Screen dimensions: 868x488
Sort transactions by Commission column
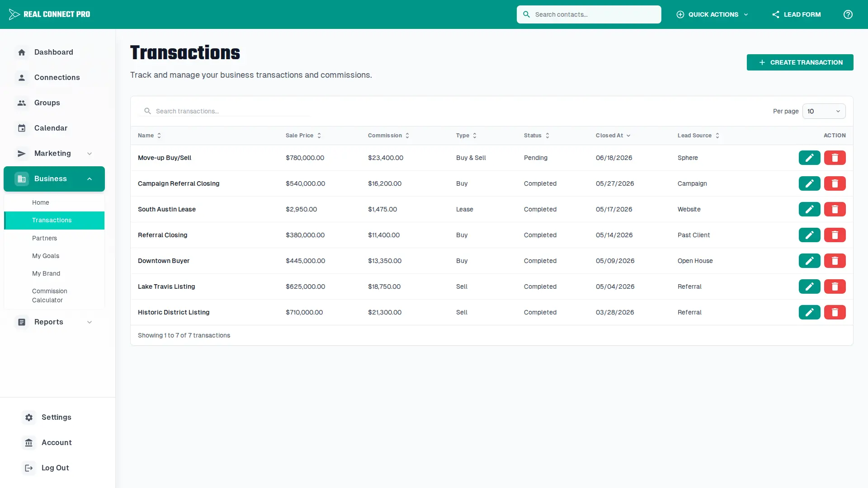pos(389,136)
